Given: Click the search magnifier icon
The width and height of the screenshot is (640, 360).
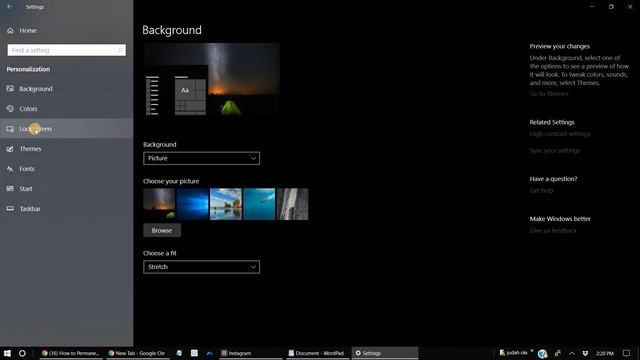Looking at the screenshot, I should coord(120,50).
